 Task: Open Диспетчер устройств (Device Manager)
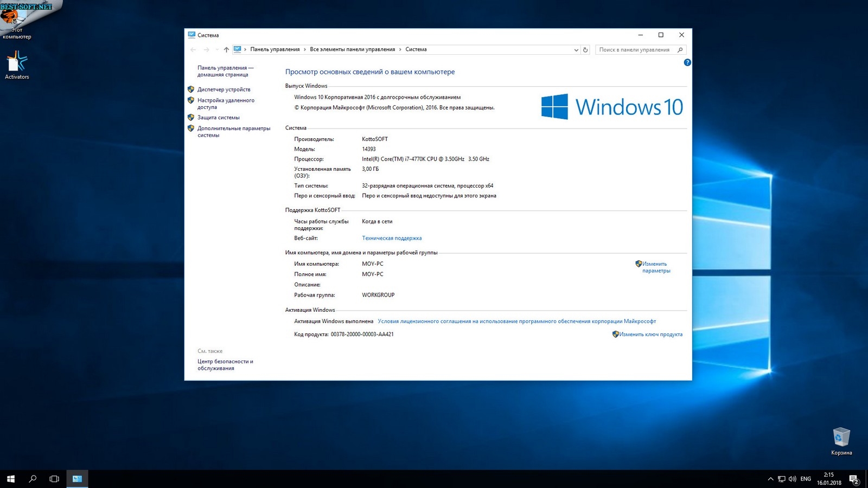tap(224, 89)
